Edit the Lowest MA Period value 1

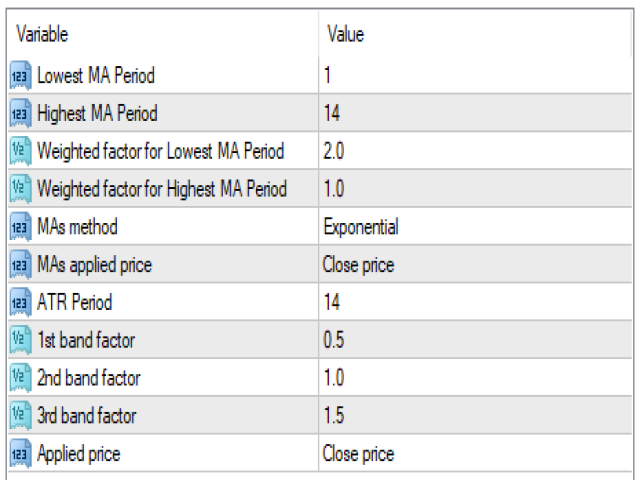click(476, 75)
